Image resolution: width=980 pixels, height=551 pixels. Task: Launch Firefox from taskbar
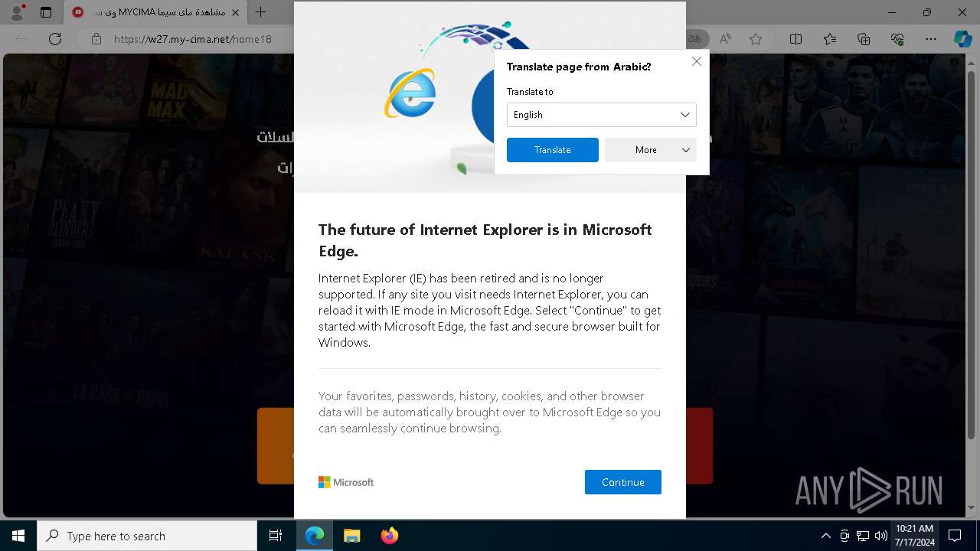point(389,536)
